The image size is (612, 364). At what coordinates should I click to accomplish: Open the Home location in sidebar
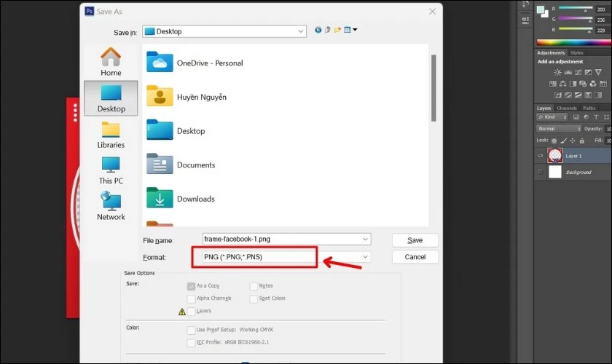click(x=111, y=62)
